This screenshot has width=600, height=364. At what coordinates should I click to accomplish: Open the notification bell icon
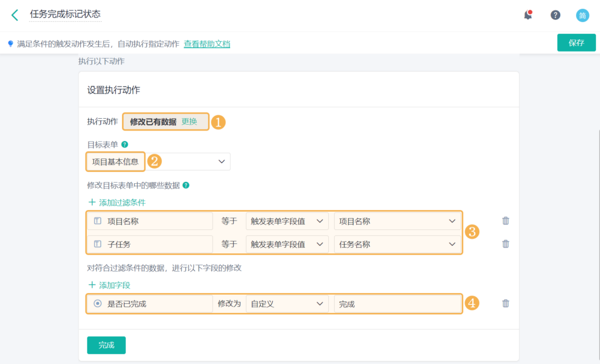click(x=527, y=15)
